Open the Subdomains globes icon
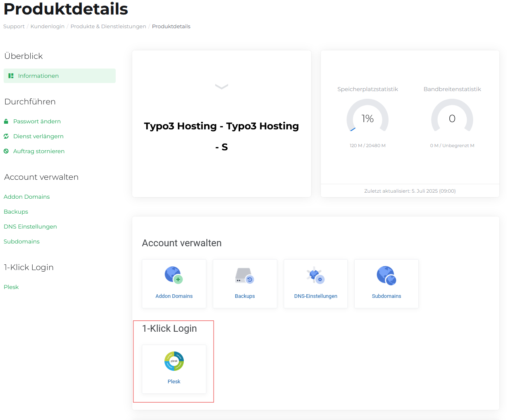 [x=386, y=275]
